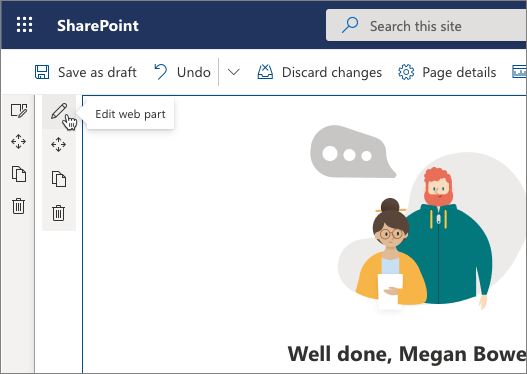
Task: Click the Duplicate web part icon
Action: pos(59,179)
